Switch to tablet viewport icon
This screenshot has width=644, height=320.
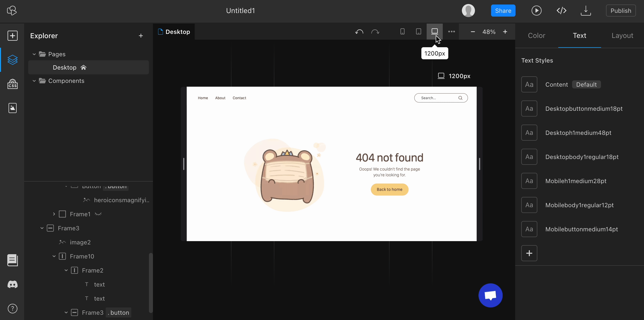coord(419,32)
